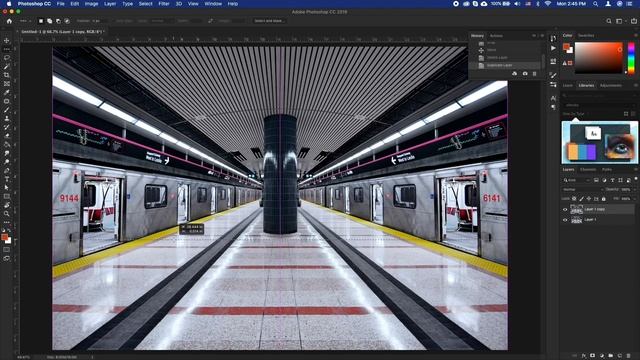Open the Filter menu
Viewport: 640px width, 360px height.
[164, 4]
